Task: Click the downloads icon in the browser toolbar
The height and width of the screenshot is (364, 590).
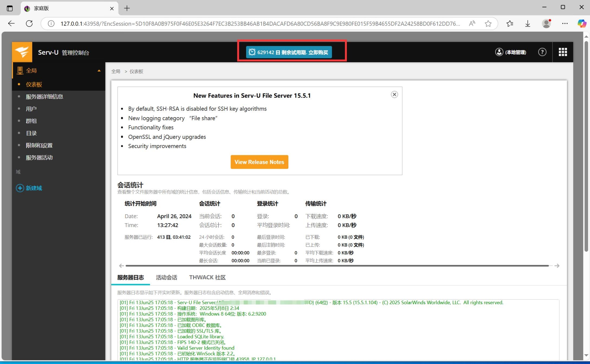Action: coord(528,23)
